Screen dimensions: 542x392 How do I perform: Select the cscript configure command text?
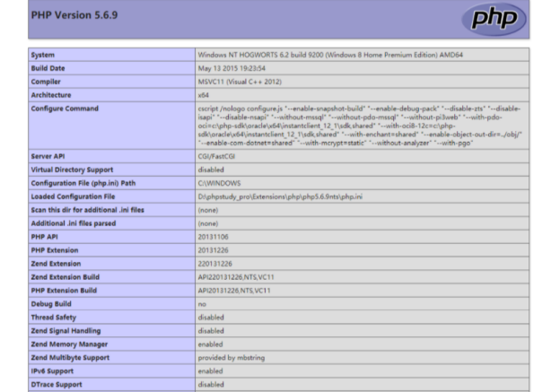(360, 126)
